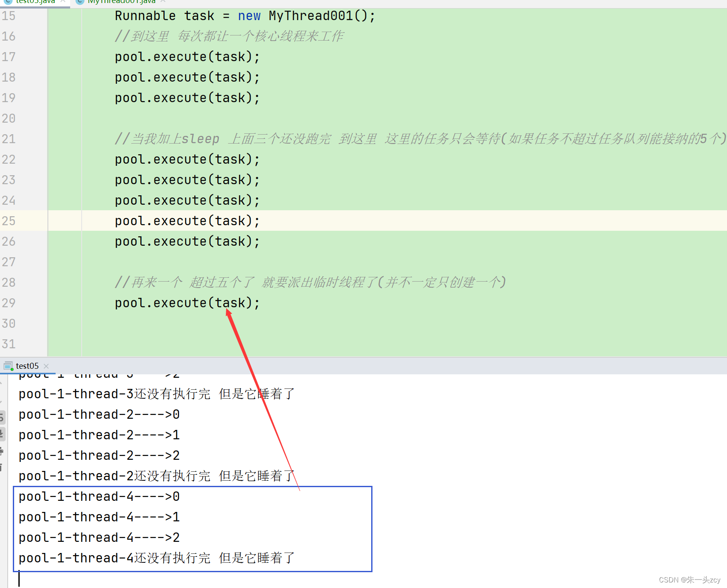Toggle soft-wrap icon in console gutter
The width and height of the screenshot is (727, 588).
2,417
